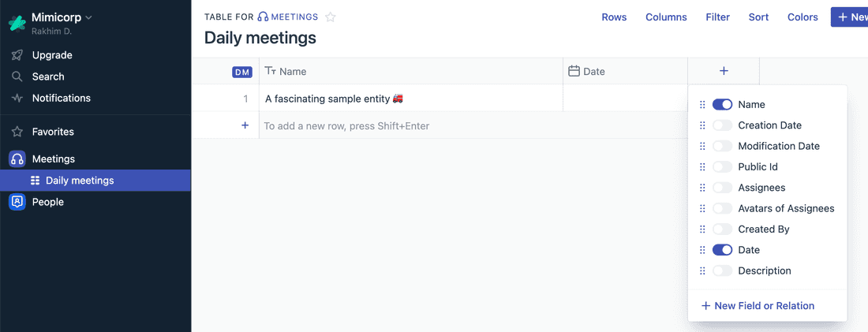
Task: Turn off the Date field toggle
Action: pyautogui.click(x=722, y=250)
